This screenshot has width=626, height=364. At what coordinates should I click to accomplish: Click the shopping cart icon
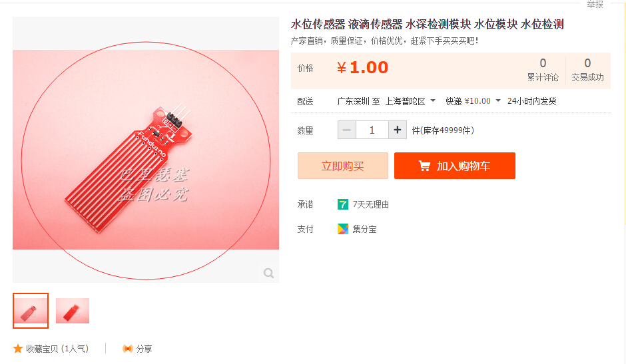[424, 166]
